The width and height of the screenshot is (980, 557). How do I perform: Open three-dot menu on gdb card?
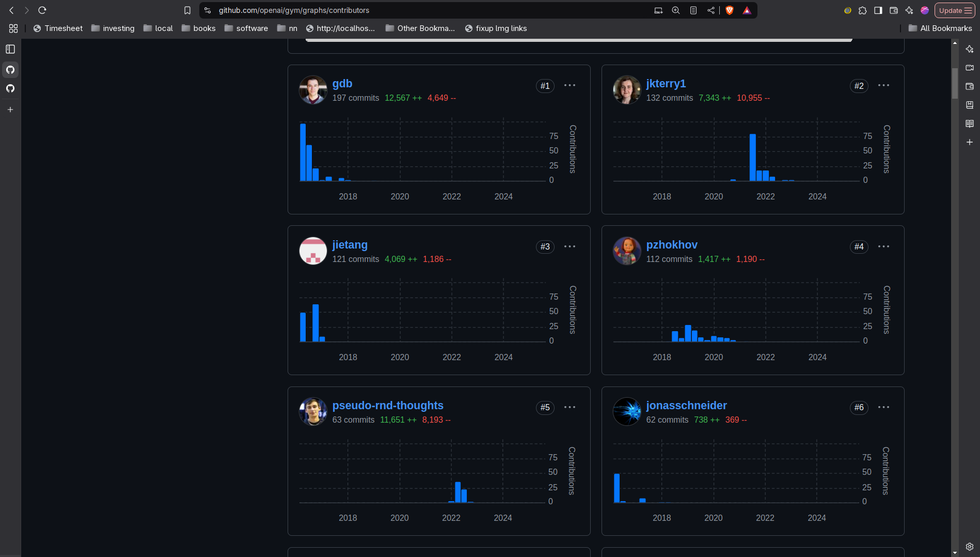click(570, 86)
